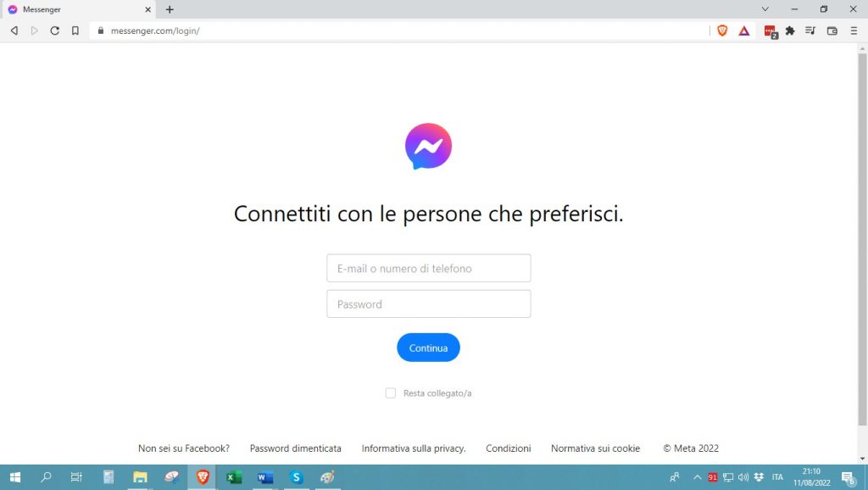Open Informativa sulla privacy
Screen dimensions: 868x490
(x=413, y=448)
